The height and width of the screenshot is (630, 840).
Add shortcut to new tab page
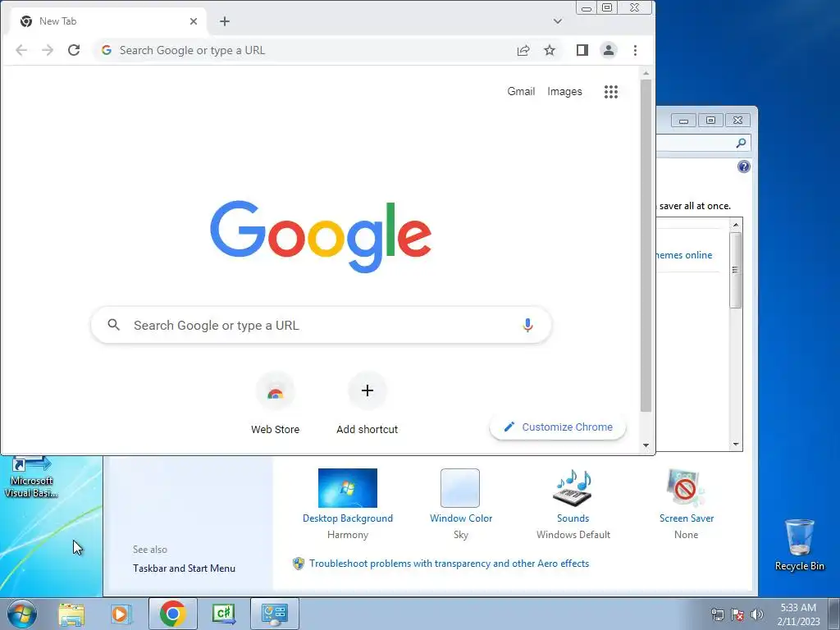tap(367, 404)
